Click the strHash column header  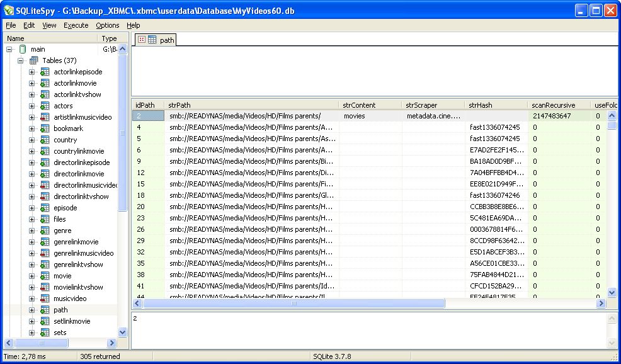pos(497,105)
